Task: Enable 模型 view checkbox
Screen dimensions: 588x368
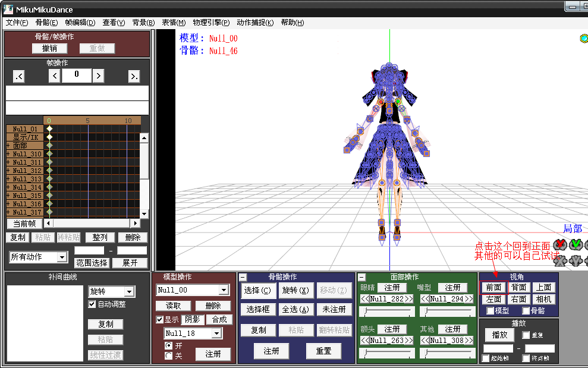Action: tap(490, 310)
